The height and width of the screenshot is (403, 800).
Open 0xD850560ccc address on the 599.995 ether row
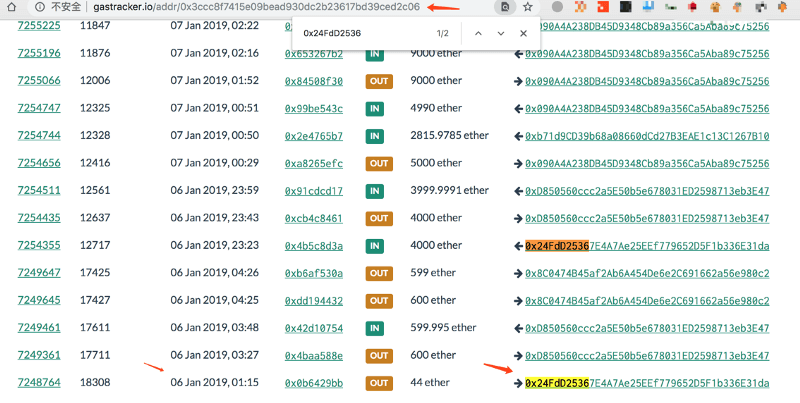coord(647,329)
